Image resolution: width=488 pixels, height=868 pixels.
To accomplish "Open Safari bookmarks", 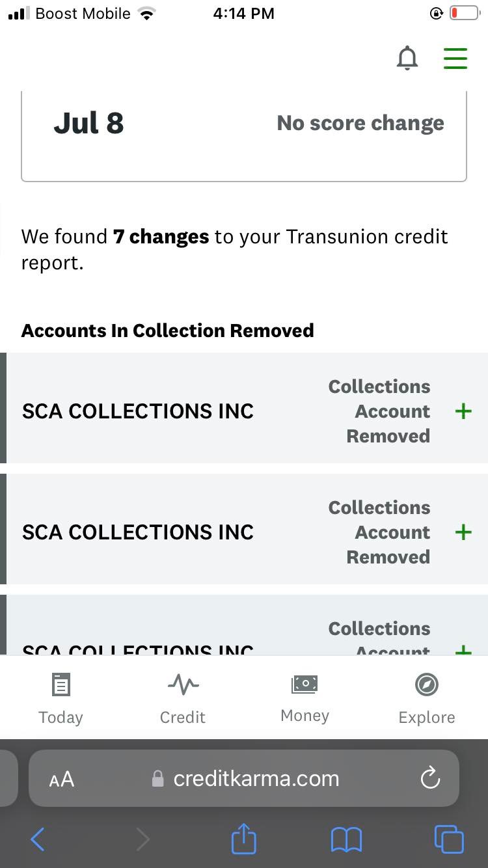I will pos(347,839).
